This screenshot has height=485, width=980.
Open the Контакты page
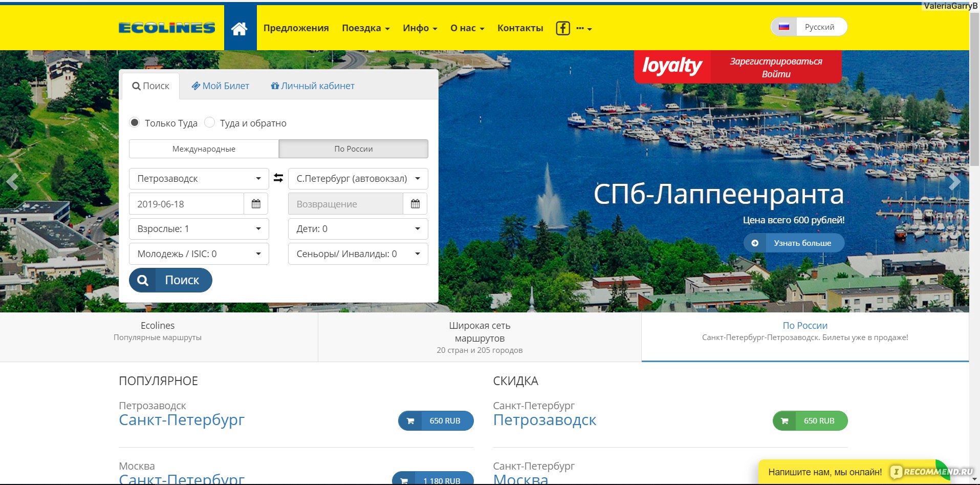(x=520, y=28)
